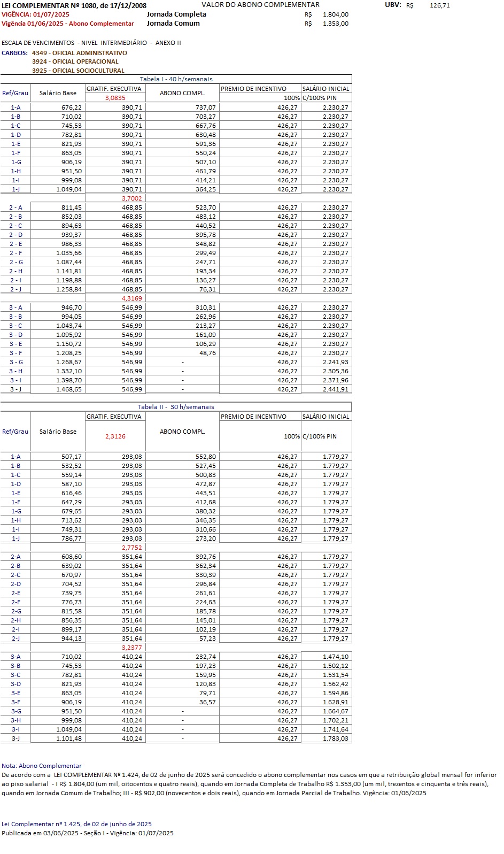This screenshot has width=504, height=854.
Task: Click the red VIGÊNCIA: 01/07/2025 text
Action: 35,14
